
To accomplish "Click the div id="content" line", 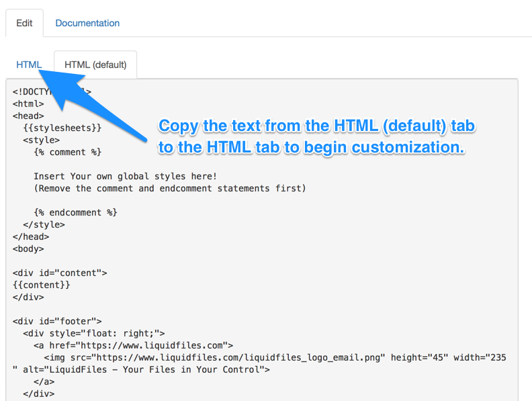I will 60,273.
